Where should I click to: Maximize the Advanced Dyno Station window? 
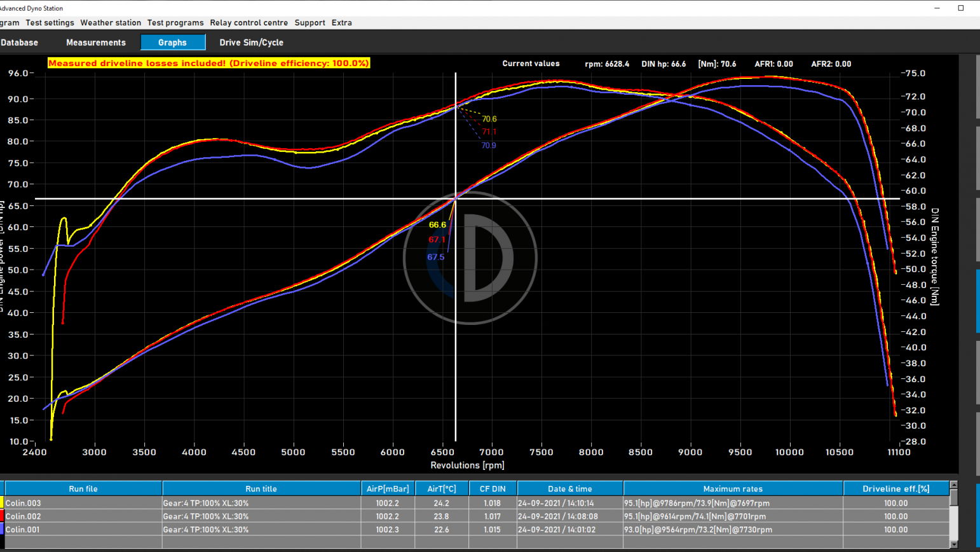(960, 8)
